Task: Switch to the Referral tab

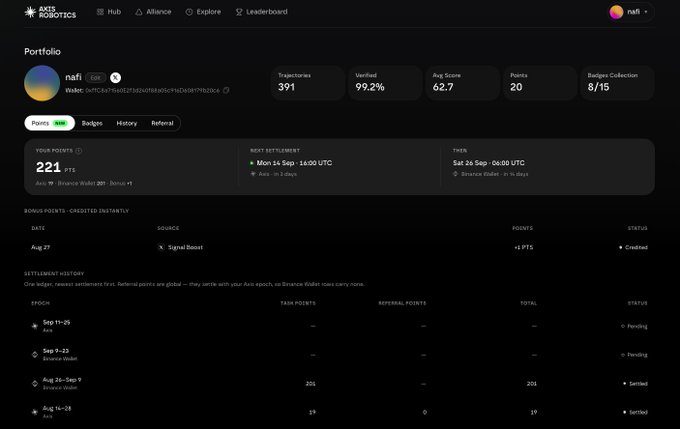Action: (x=162, y=123)
